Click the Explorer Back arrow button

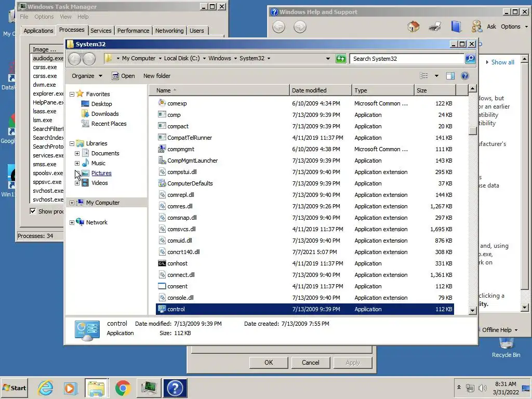click(75, 59)
